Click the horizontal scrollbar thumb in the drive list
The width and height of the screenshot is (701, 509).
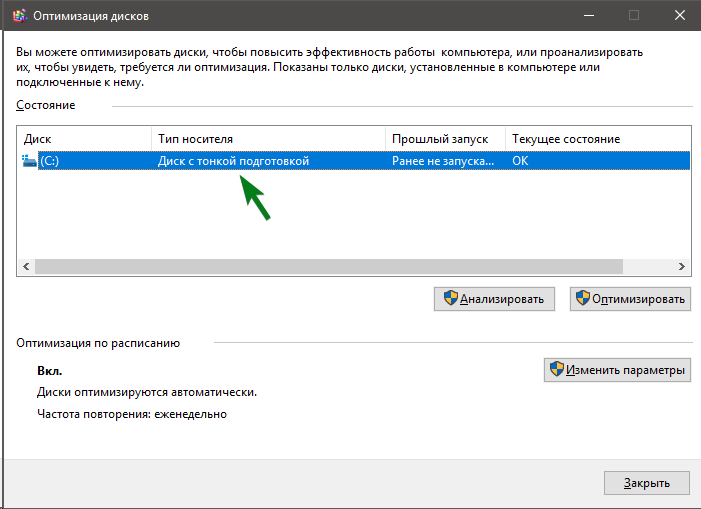(328, 267)
